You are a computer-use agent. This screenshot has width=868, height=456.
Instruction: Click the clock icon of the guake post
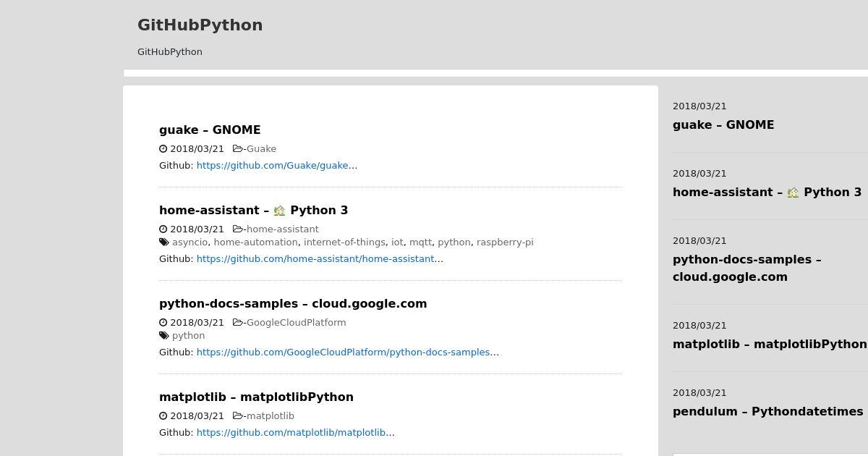tap(163, 149)
